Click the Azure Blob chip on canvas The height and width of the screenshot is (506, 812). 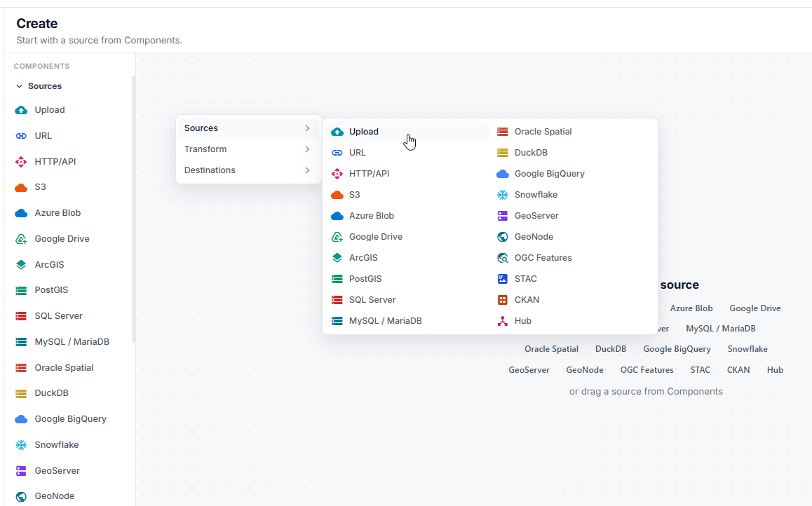coord(691,308)
